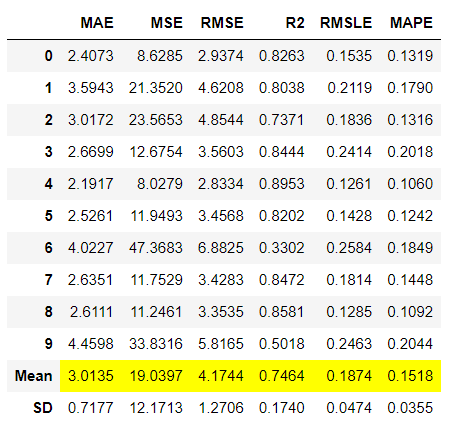Viewport: 449px width, 428px height.
Task: Click the SD row label
Action: pos(43,408)
